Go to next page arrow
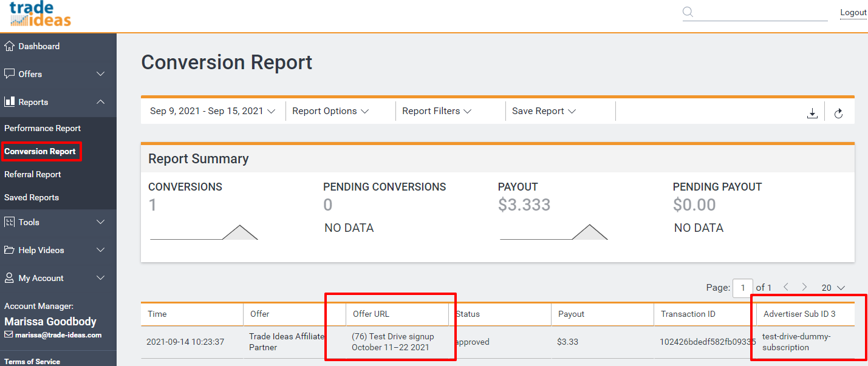 [804, 287]
